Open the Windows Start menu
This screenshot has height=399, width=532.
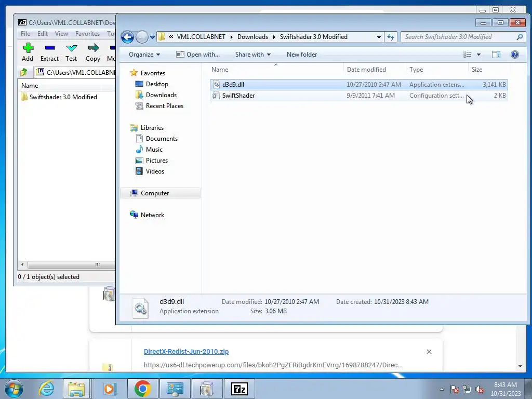[x=14, y=389]
